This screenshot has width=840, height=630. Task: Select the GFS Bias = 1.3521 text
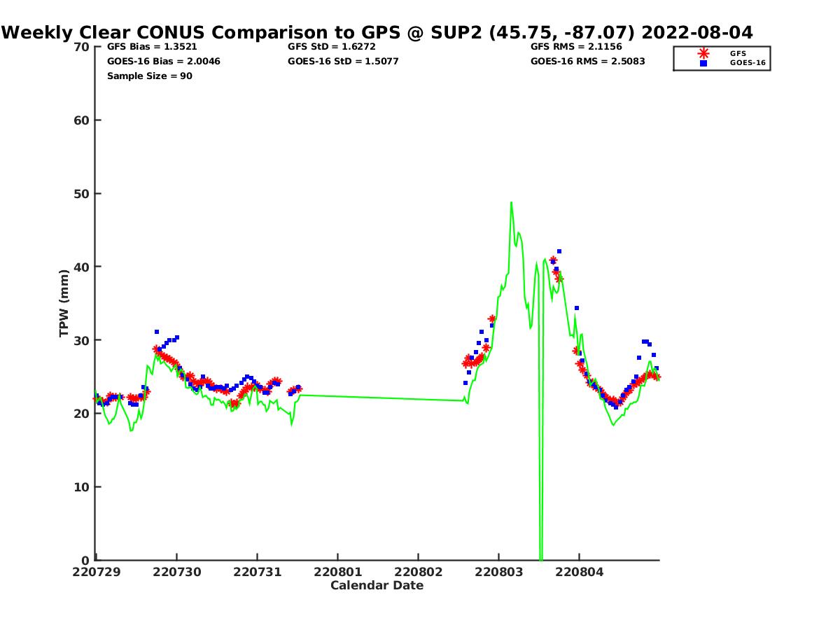pyautogui.click(x=147, y=47)
